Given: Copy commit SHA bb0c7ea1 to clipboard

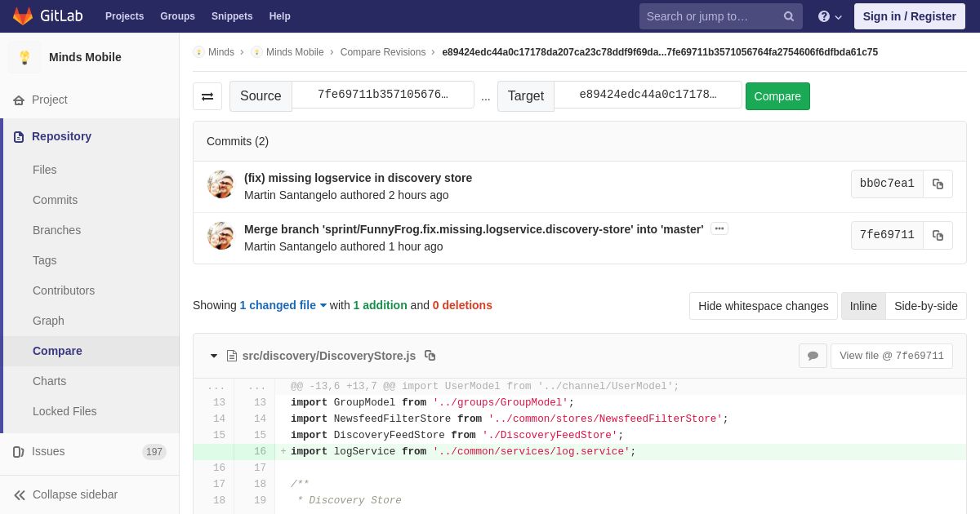Looking at the screenshot, I should pos(938,184).
